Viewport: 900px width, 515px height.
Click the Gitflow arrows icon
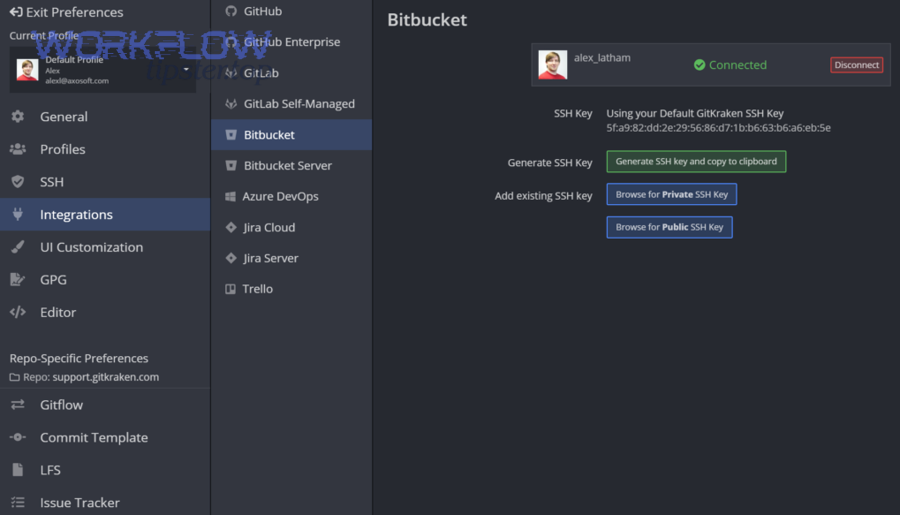point(18,405)
